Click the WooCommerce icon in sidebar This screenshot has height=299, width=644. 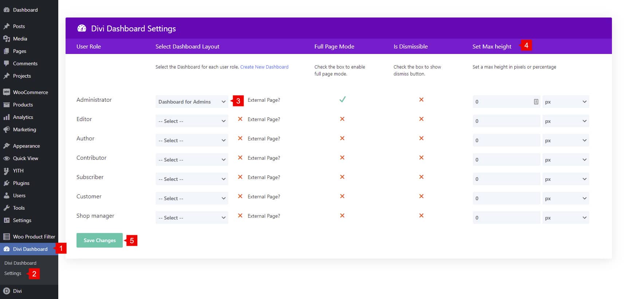point(7,92)
